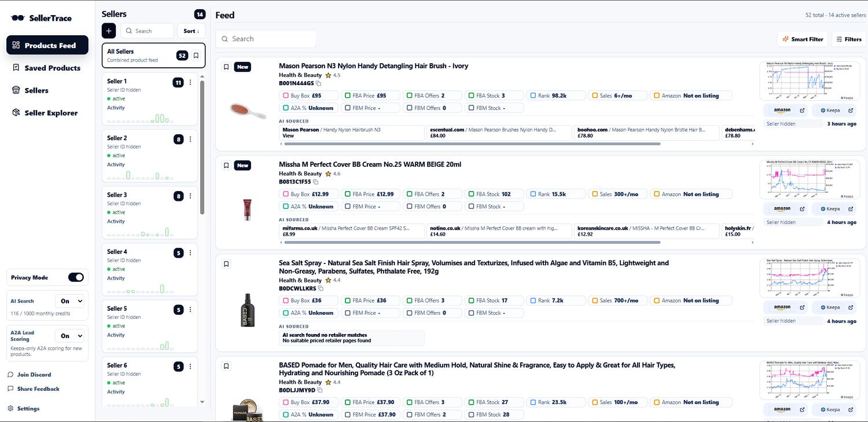The height and width of the screenshot is (422, 868).
Task: Open Seller 5 options menu
Action: 190,310
